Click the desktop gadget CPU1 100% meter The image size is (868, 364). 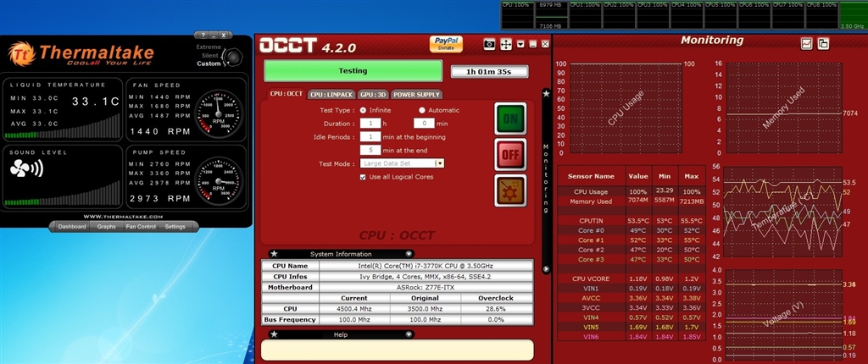585,15
